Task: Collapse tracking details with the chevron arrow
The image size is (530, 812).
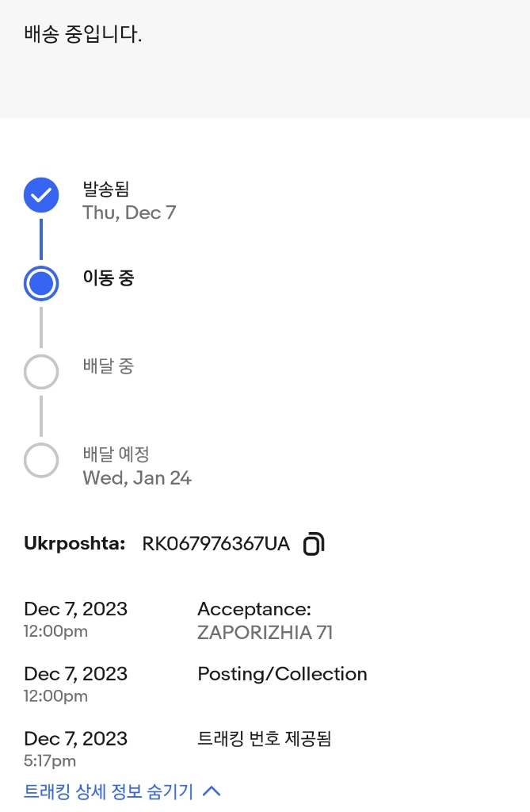Action: click(212, 791)
